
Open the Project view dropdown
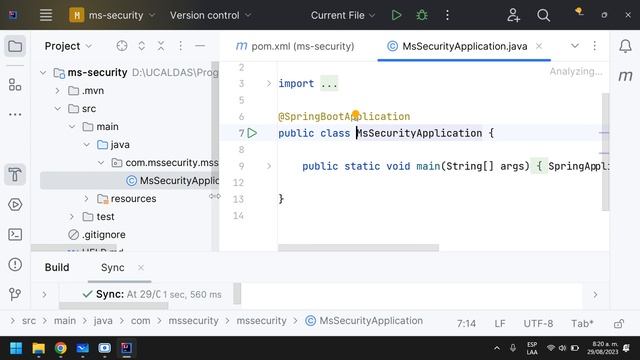pos(69,46)
